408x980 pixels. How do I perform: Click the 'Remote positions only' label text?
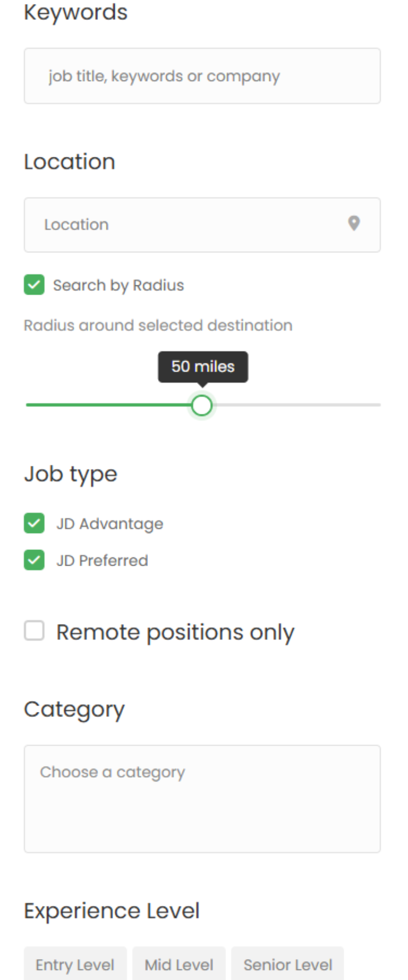[x=175, y=632]
